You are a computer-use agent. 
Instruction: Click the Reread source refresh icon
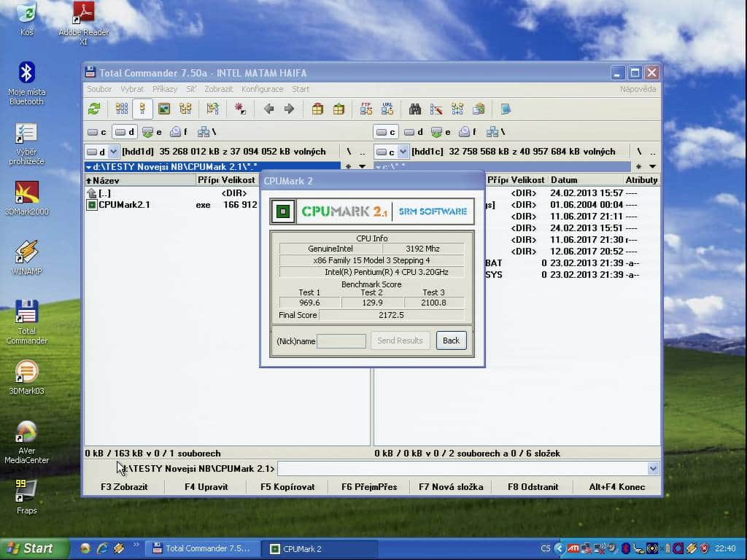(94, 109)
